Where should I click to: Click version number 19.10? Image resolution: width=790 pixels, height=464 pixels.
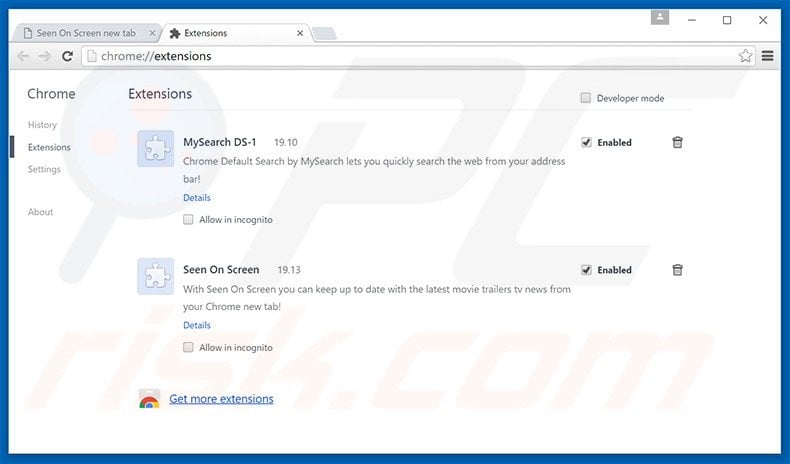coord(286,143)
